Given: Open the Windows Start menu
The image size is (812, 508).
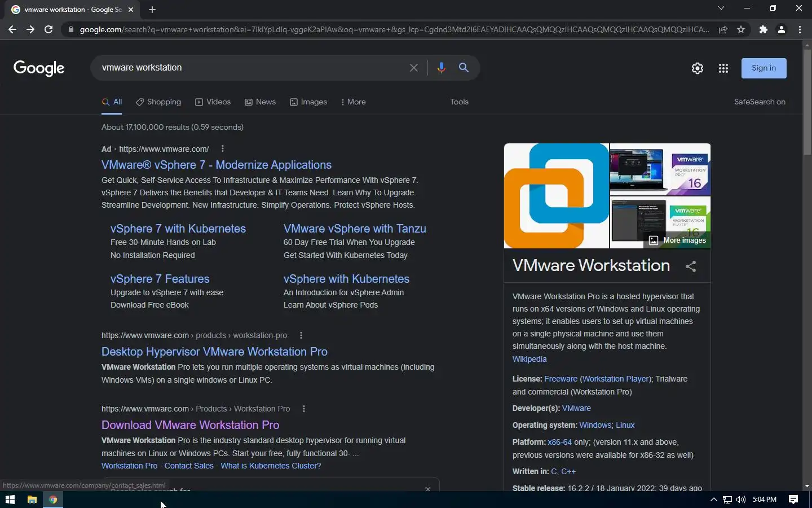Looking at the screenshot, I should coord(10,500).
